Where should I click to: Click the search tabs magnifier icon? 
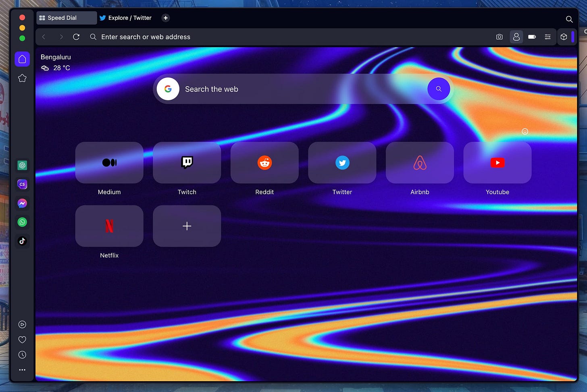point(569,19)
